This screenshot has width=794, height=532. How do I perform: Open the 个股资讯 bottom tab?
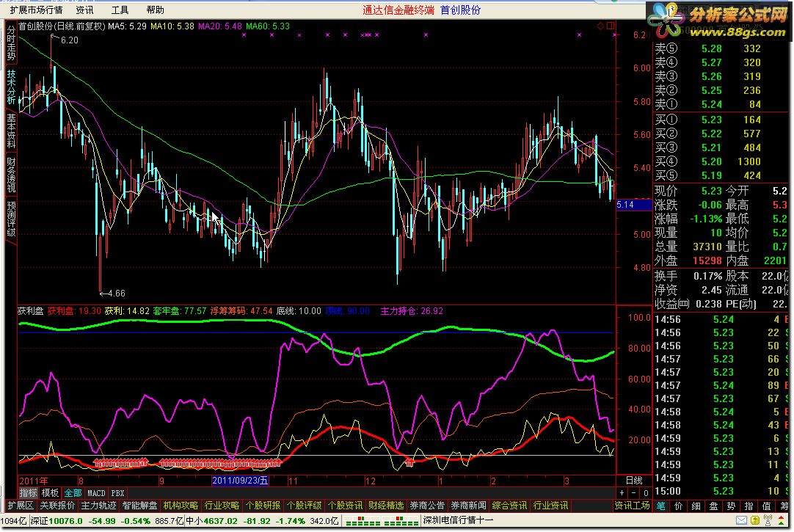345,506
